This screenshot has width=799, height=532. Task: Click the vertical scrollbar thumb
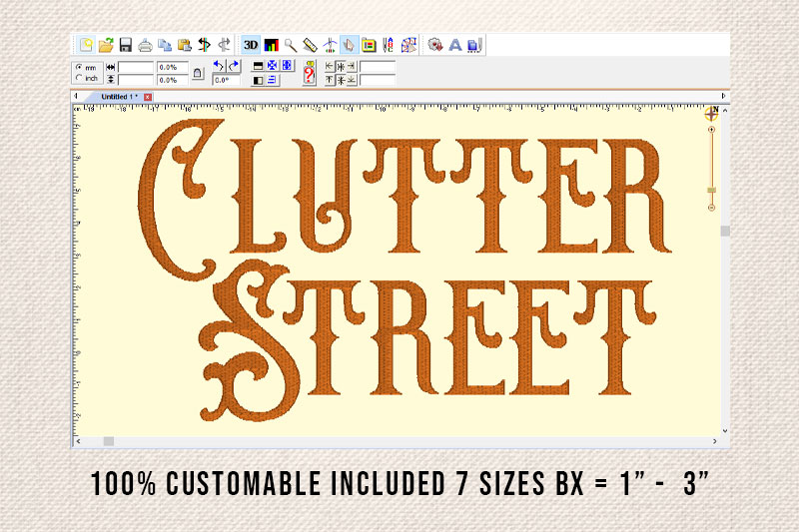[x=725, y=231]
